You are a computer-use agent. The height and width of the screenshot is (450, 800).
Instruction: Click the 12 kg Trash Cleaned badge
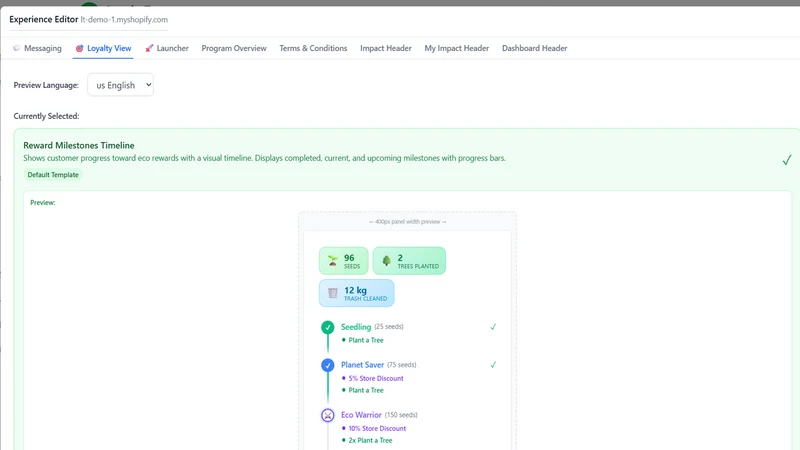357,293
